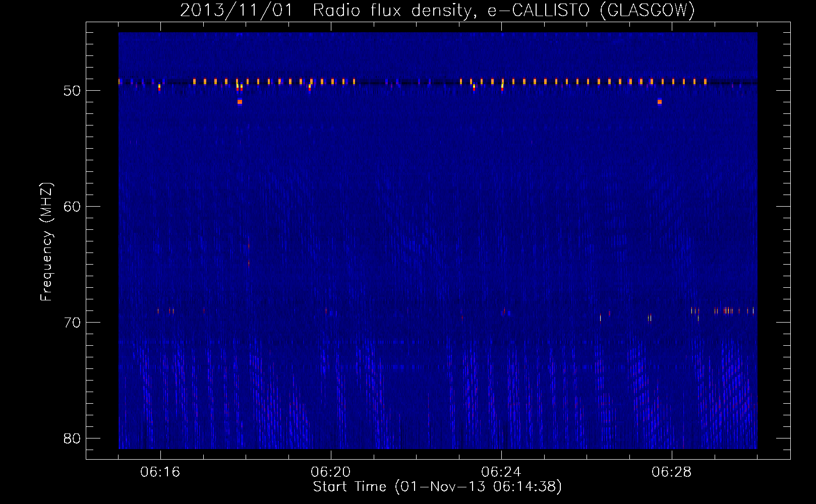Click the plot title 'Radio flux density, e-CALLISTO (GLASGOW)'
The image size is (816, 504).
pos(504,10)
